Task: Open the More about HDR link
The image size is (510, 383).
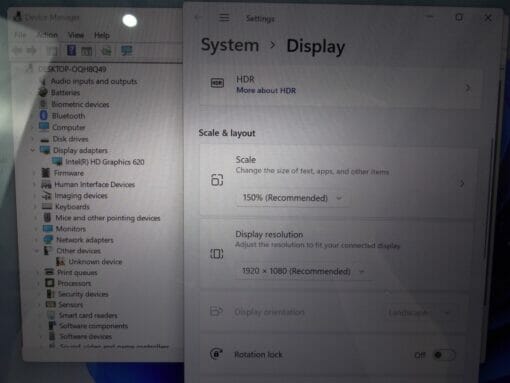Action: pyautogui.click(x=266, y=91)
